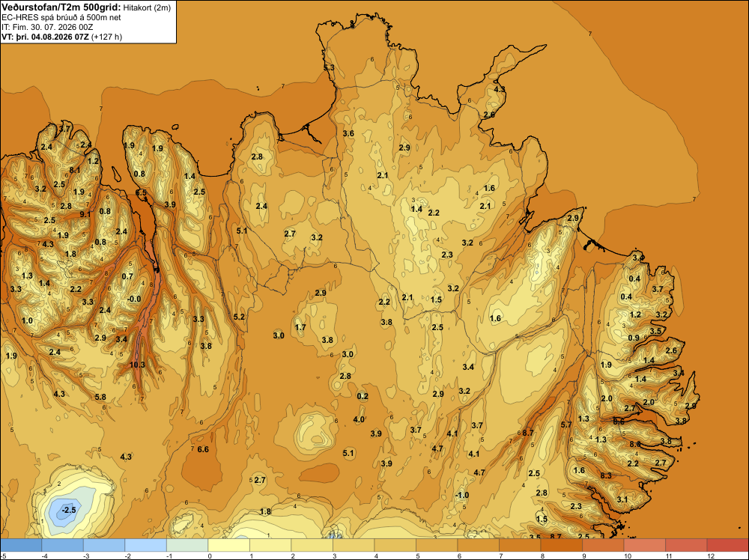749x560 pixels.
Task: Click the 6.6 temperature value
Action: coord(203,449)
